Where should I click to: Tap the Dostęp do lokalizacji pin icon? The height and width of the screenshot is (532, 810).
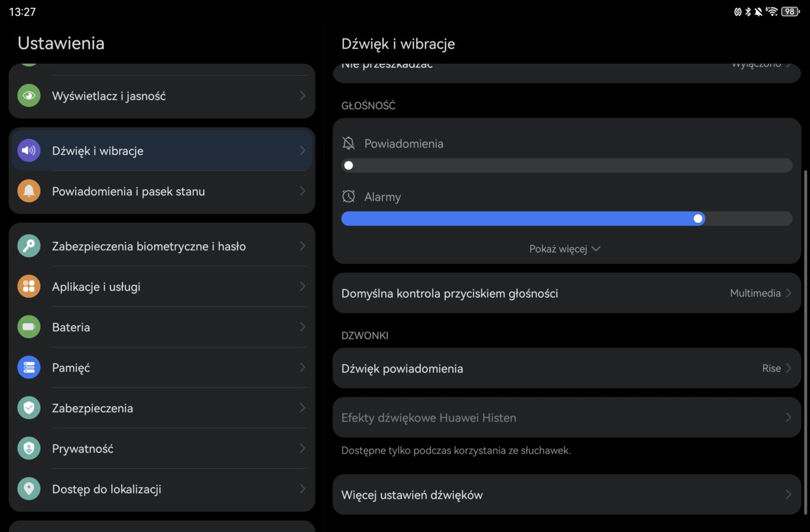[x=29, y=489]
